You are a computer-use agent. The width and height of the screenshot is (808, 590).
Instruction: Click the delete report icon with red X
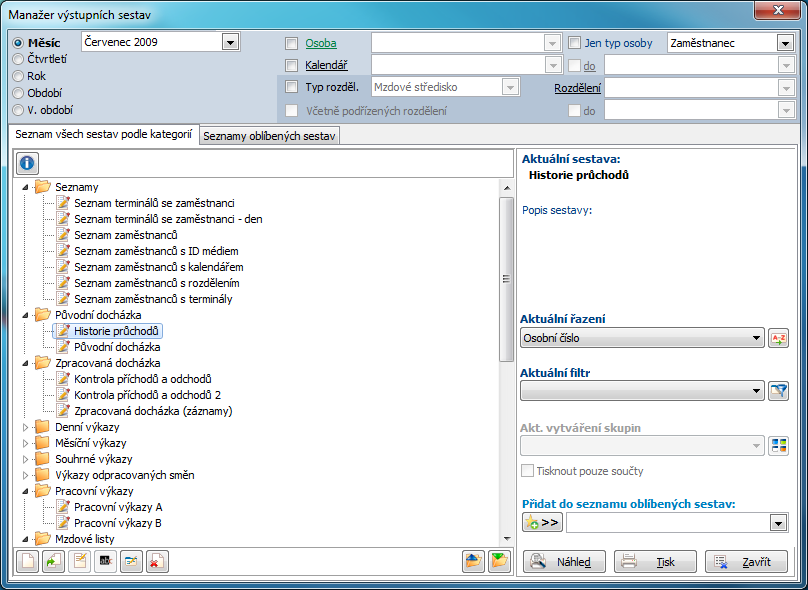(157, 561)
